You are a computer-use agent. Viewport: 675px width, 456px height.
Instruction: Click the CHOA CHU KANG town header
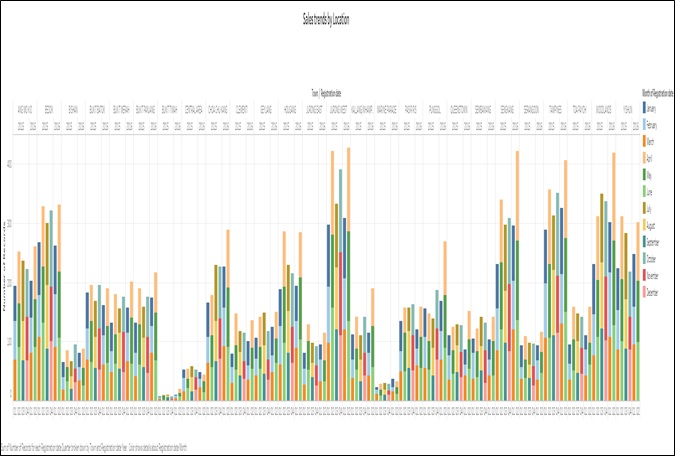[x=217, y=110]
